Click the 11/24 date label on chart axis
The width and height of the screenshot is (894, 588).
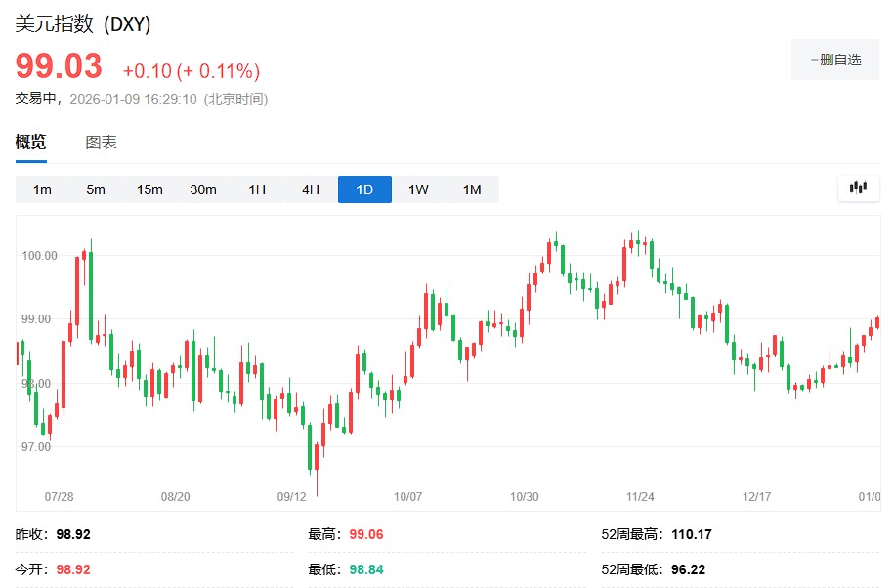640,497
